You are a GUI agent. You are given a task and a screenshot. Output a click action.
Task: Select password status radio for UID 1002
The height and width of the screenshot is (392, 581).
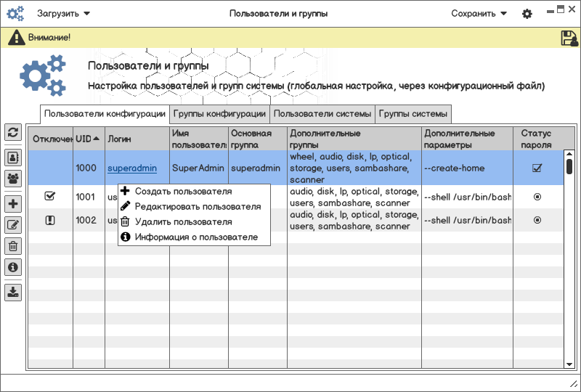point(537,220)
